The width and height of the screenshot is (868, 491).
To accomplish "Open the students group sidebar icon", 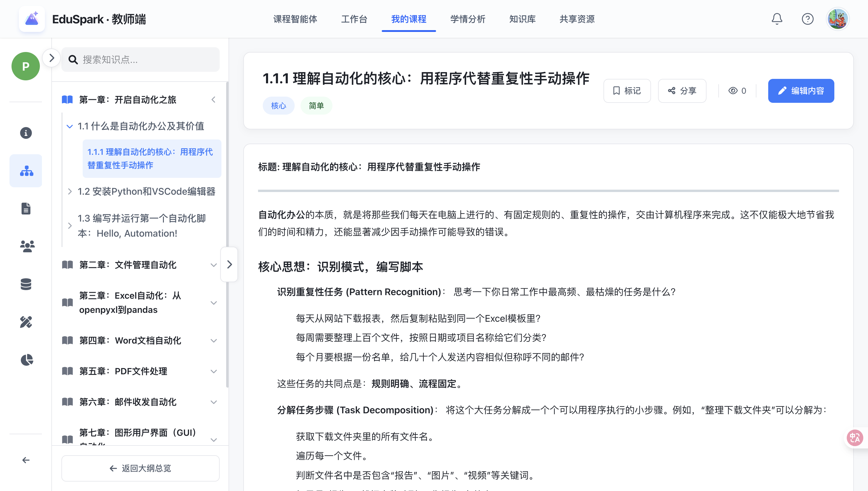I will click(x=27, y=246).
